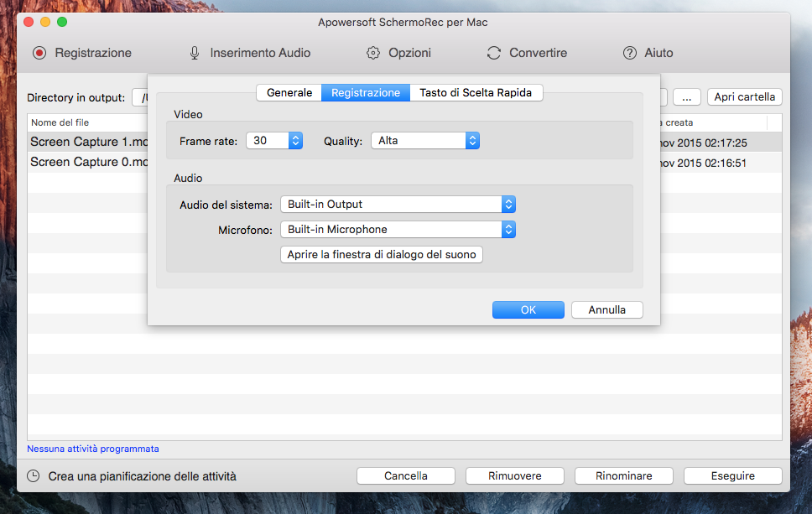Viewport: 812px width, 514px height.
Task: Click Aprire la finestra di dialogo del suono
Action: tap(382, 255)
